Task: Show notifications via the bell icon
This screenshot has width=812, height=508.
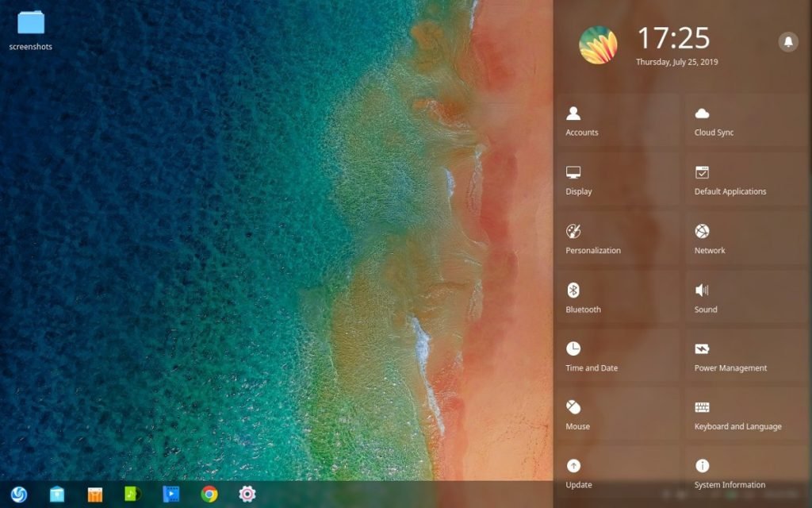Action: point(788,41)
